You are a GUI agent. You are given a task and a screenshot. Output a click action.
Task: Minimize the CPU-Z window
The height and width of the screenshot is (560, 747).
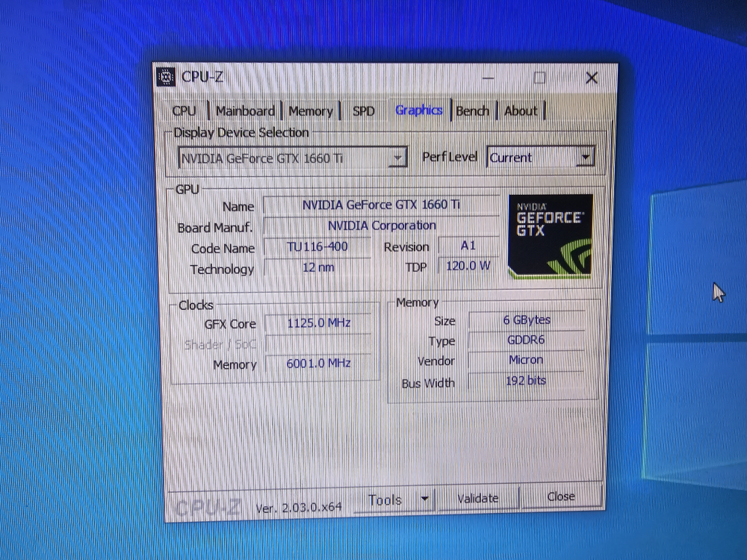click(x=489, y=78)
